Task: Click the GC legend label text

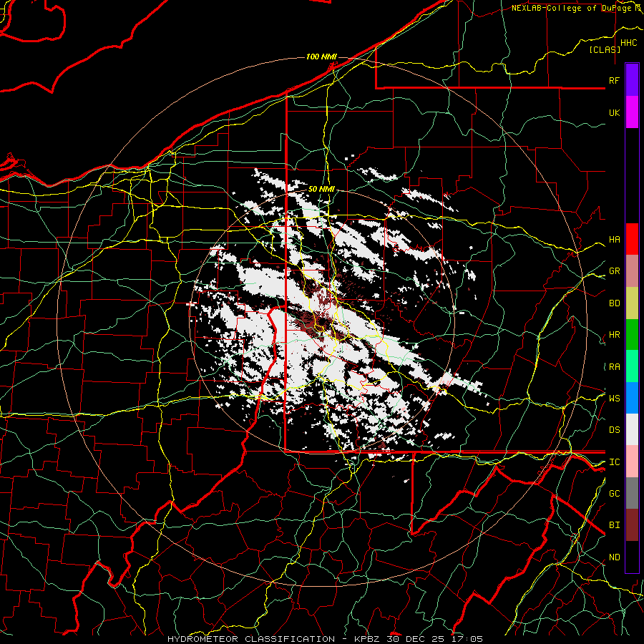Action: point(614,494)
